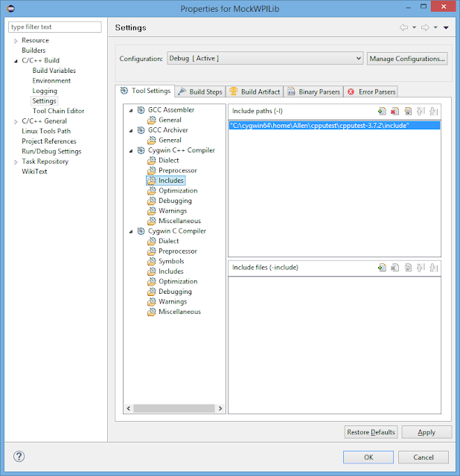
Task: Switch to the Build Steps tab
Action: (x=200, y=91)
